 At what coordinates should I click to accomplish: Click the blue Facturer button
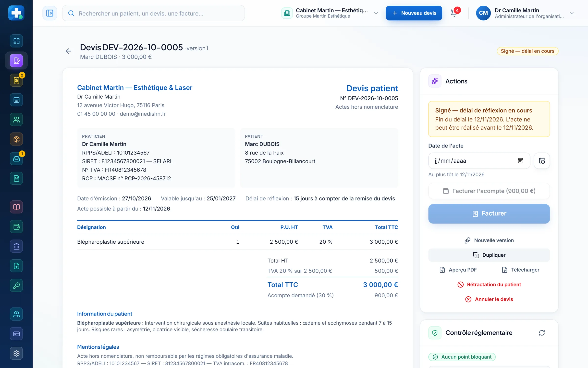click(489, 213)
